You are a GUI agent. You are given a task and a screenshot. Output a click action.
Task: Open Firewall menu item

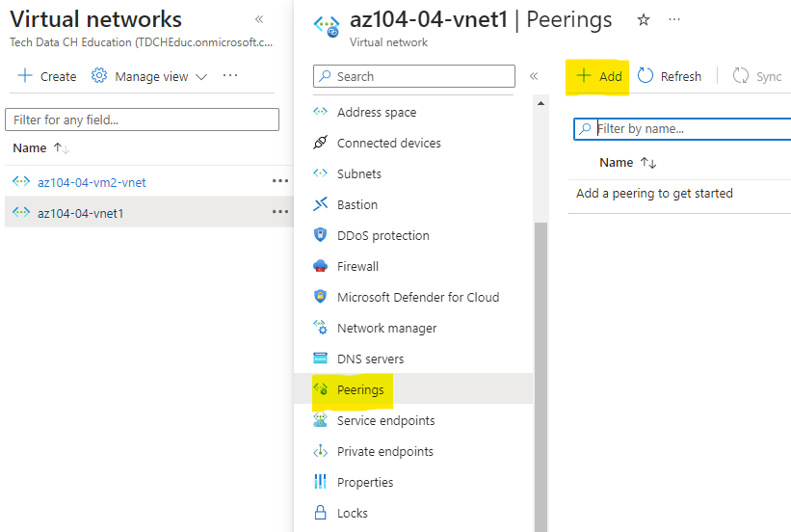click(357, 266)
